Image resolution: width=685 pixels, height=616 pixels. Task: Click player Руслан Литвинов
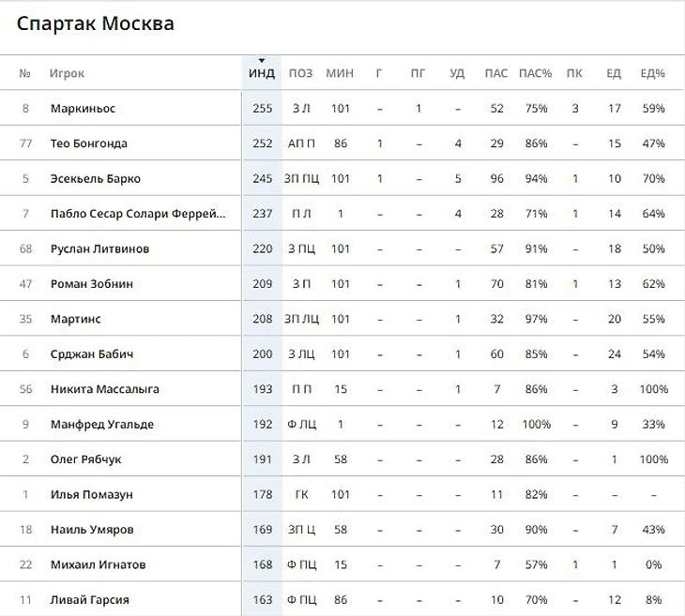[100, 248]
